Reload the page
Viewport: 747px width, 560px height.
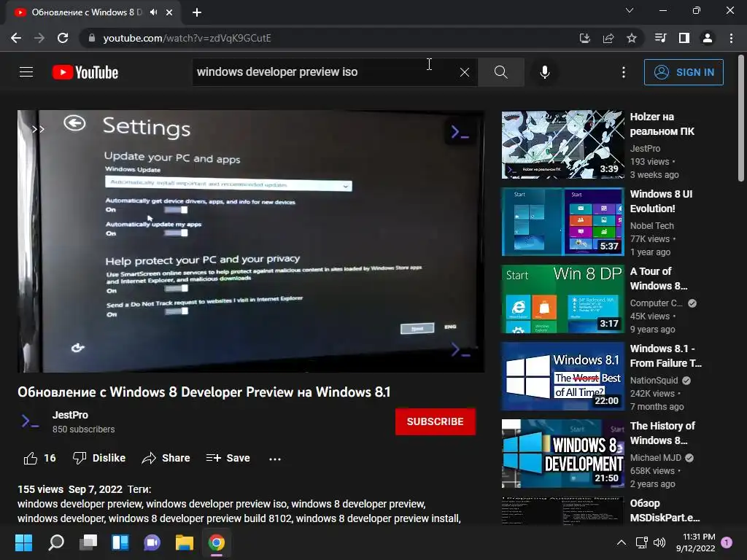[63, 38]
